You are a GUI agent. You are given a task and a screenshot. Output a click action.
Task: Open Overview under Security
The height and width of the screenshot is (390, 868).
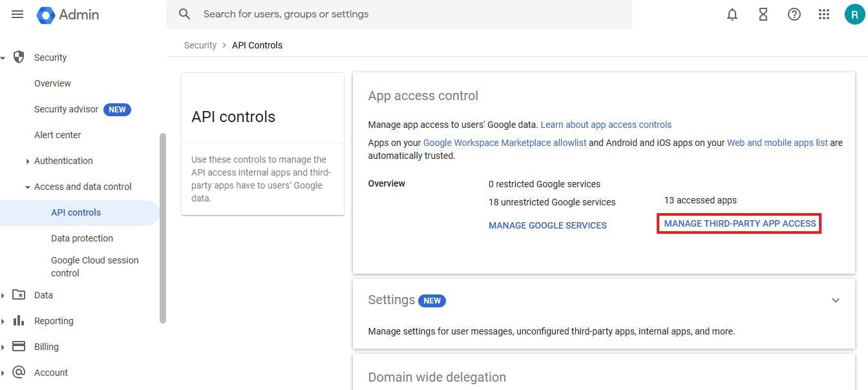tap(52, 83)
